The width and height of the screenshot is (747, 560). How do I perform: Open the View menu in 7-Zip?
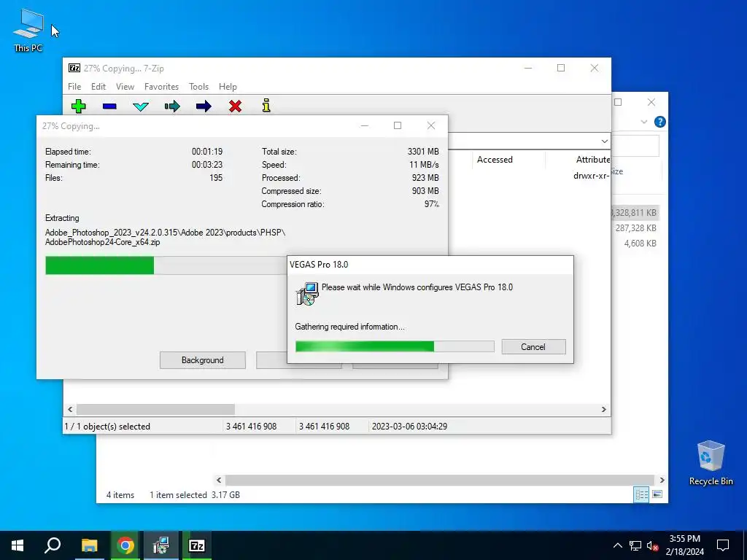(125, 87)
